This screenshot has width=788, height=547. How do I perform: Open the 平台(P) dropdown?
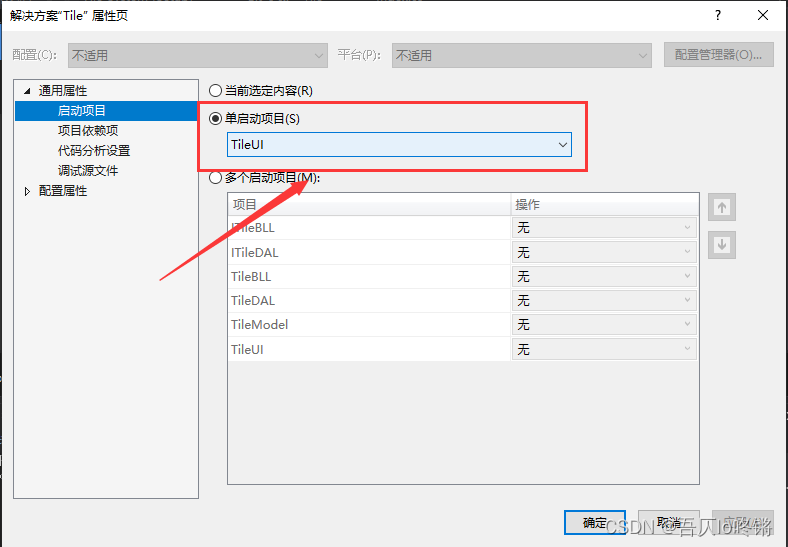[x=522, y=55]
